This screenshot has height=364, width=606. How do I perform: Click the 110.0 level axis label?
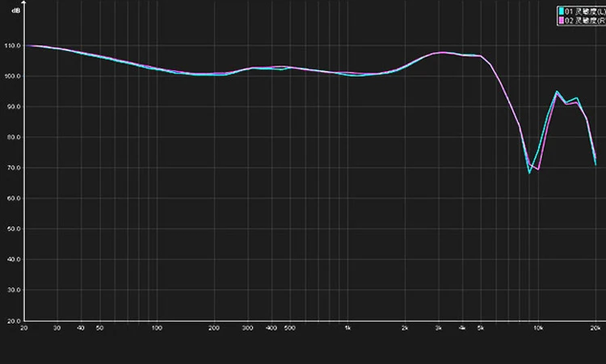(x=13, y=45)
